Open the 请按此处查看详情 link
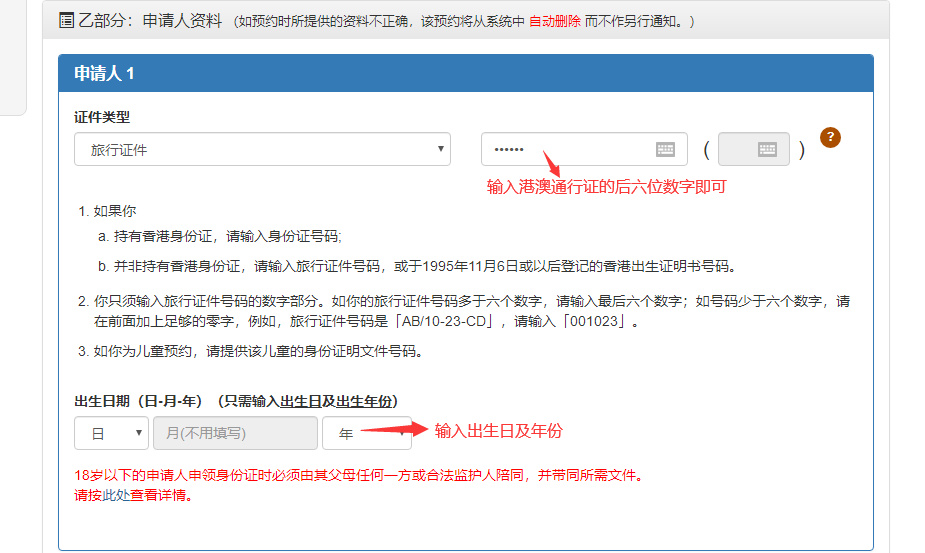 (133, 495)
